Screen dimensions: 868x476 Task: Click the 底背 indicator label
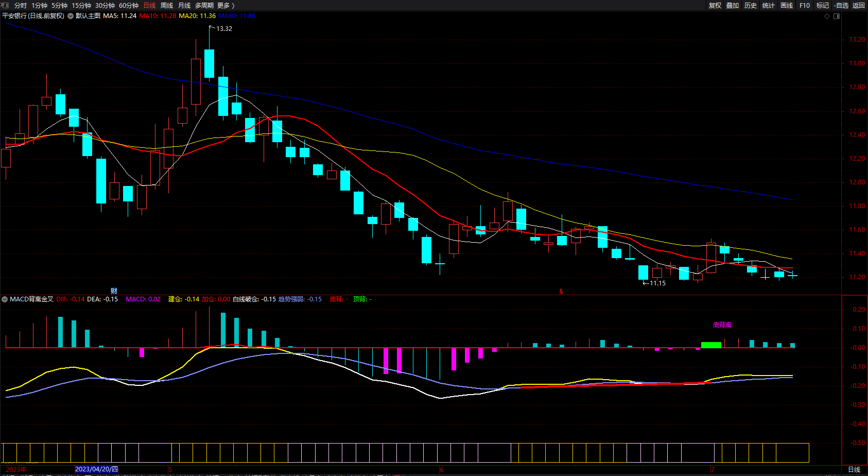tap(339, 299)
